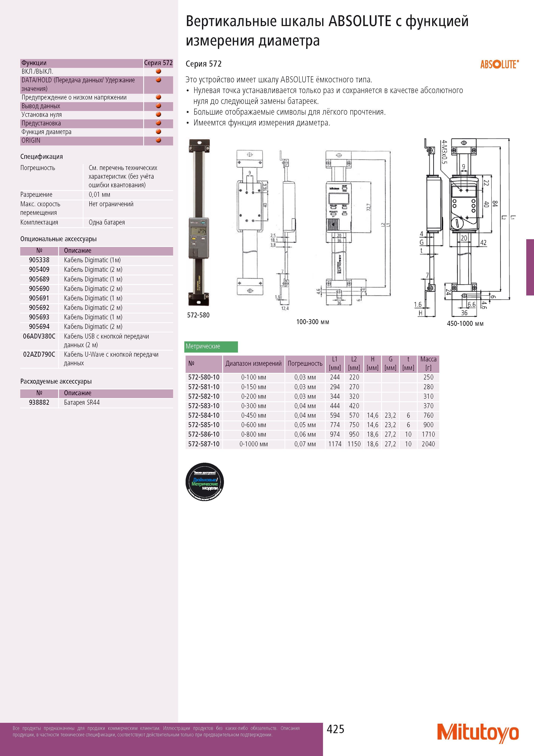Screen dimensions: 534x756
Task: Click the orange dot beside Установка нуля
Action: pos(158,114)
